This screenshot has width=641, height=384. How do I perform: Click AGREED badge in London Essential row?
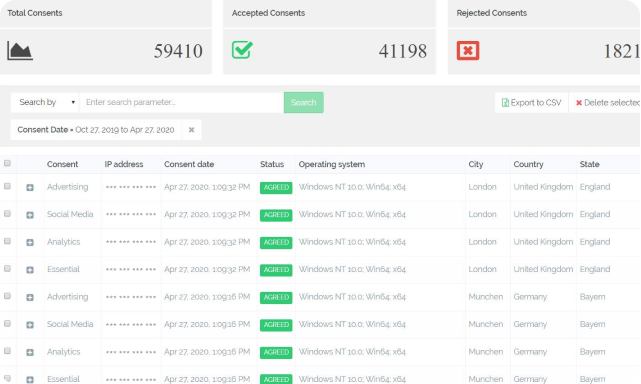click(276, 270)
